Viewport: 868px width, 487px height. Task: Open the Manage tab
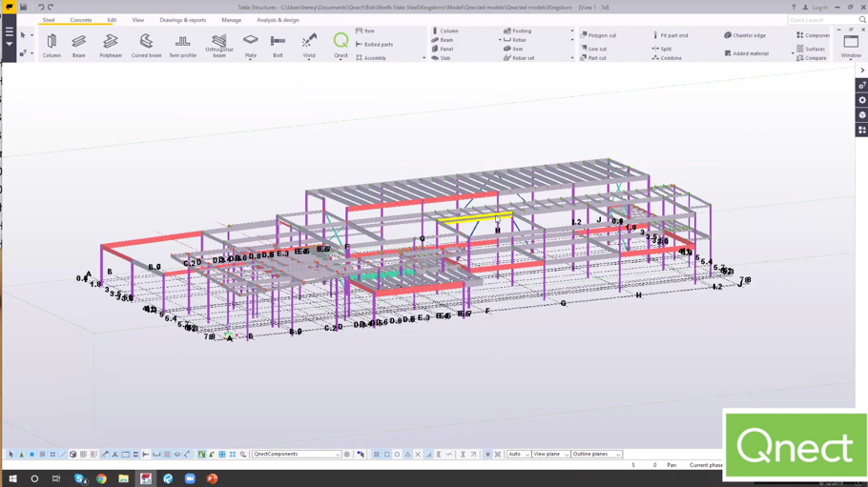click(x=232, y=20)
